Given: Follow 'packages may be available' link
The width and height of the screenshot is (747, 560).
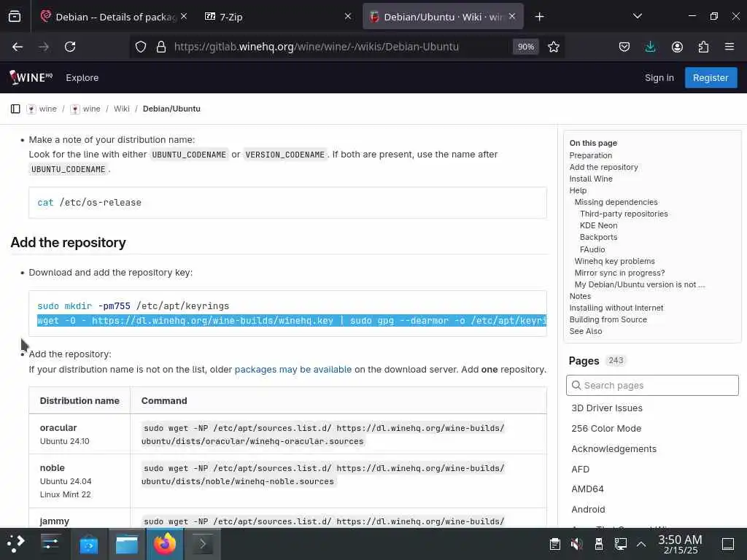Looking at the screenshot, I should [293, 370].
